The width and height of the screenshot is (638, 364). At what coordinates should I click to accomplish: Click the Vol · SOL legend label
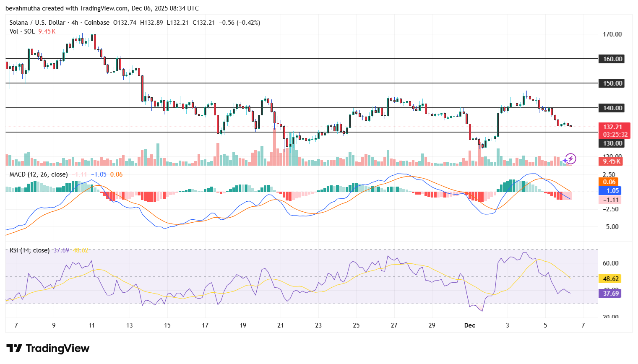tap(21, 31)
